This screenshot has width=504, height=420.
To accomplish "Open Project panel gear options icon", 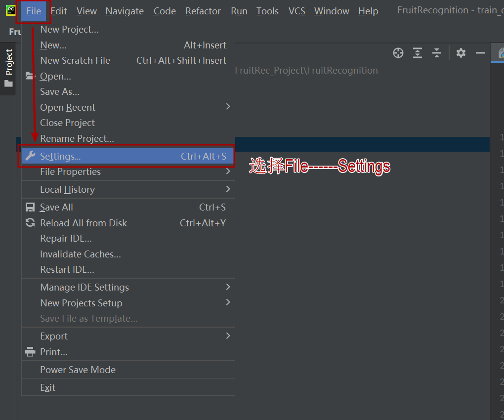I will pyautogui.click(x=461, y=53).
